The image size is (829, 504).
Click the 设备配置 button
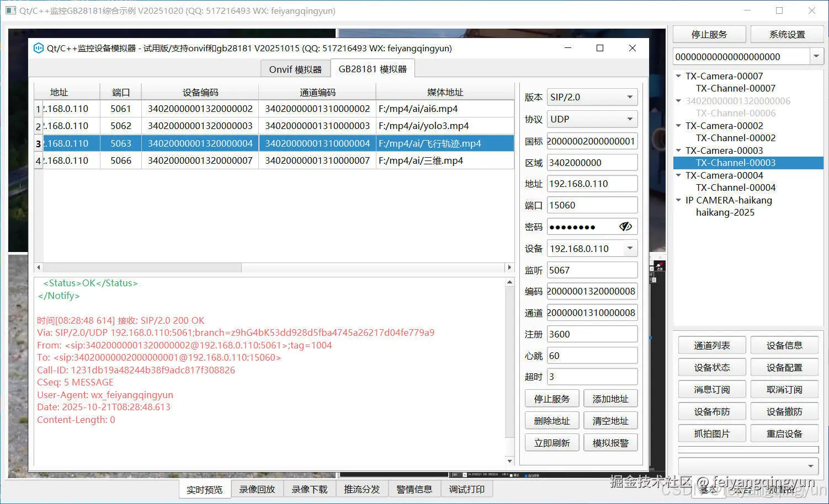point(784,368)
